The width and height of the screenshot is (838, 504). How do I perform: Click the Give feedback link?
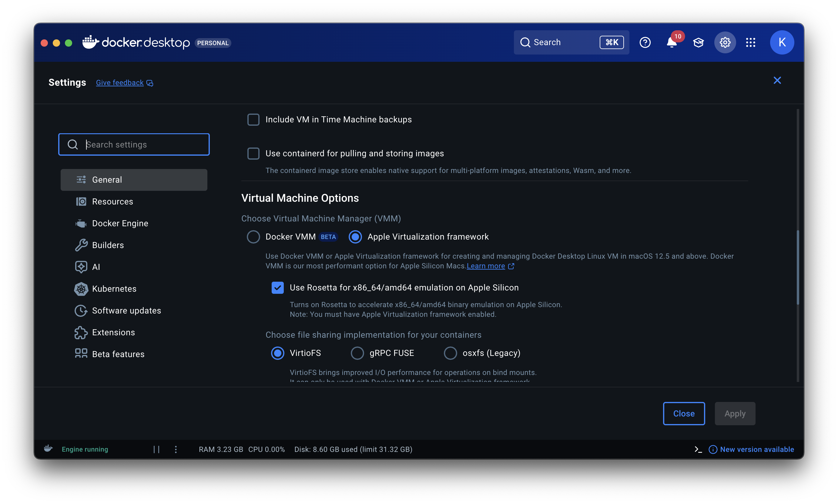coord(120,82)
